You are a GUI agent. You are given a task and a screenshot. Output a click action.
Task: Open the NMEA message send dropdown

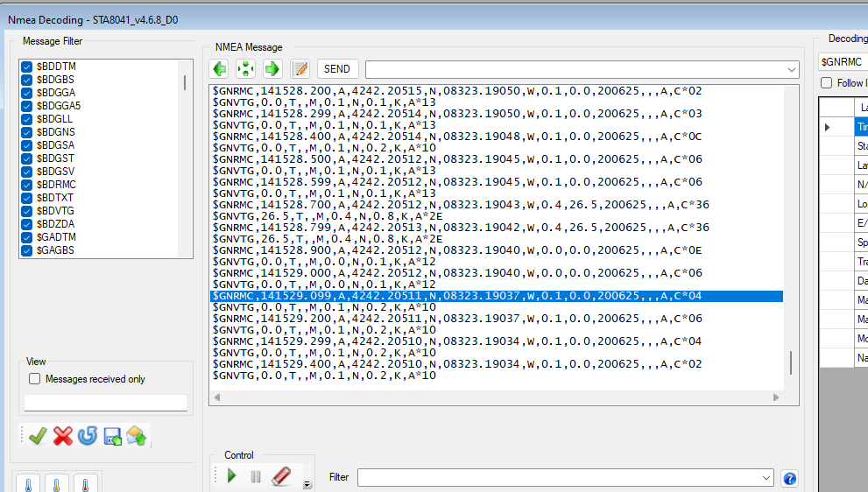point(791,70)
